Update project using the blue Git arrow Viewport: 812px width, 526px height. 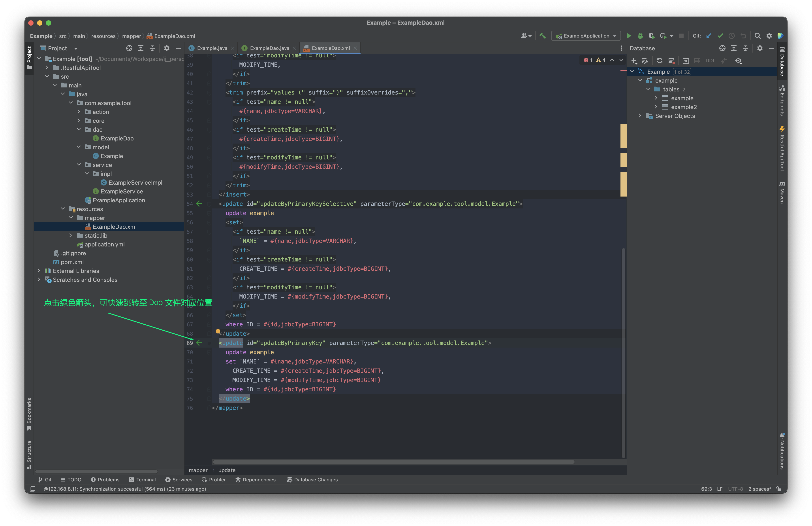point(709,36)
